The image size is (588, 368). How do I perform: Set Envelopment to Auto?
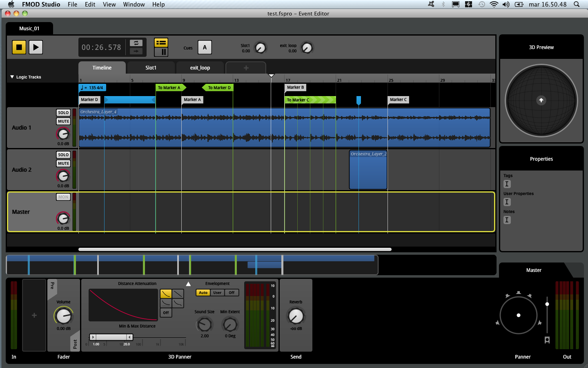pos(203,293)
